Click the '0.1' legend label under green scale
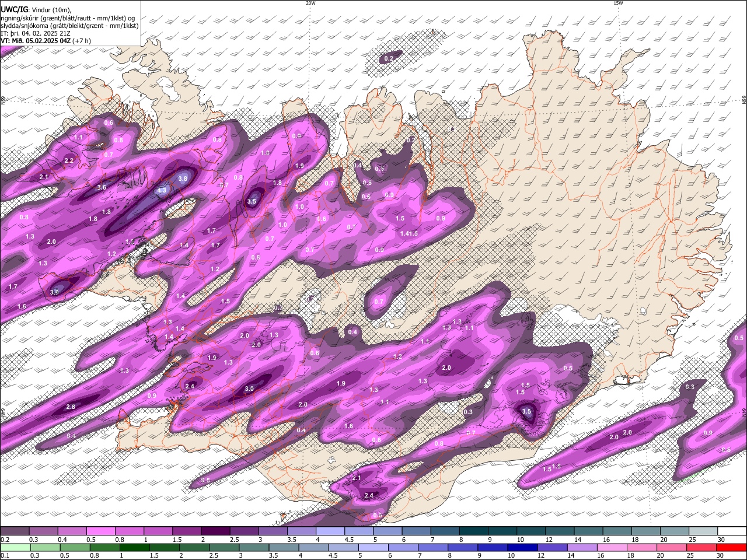The width and height of the screenshot is (747, 560). point(5,555)
